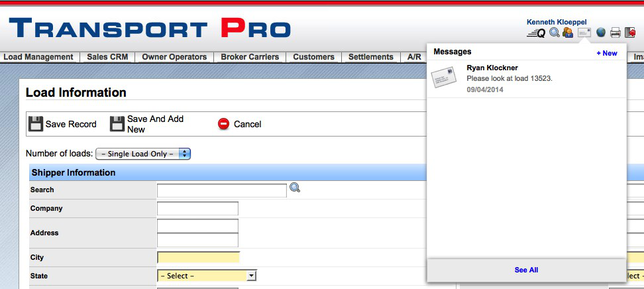Click the Load Information heading
This screenshot has width=644, height=289.
click(76, 93)
